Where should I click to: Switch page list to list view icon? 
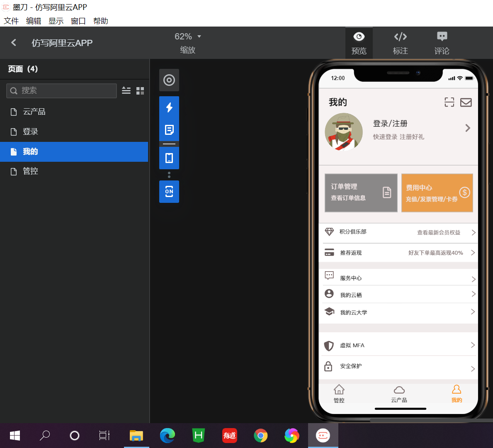(126, 90)
